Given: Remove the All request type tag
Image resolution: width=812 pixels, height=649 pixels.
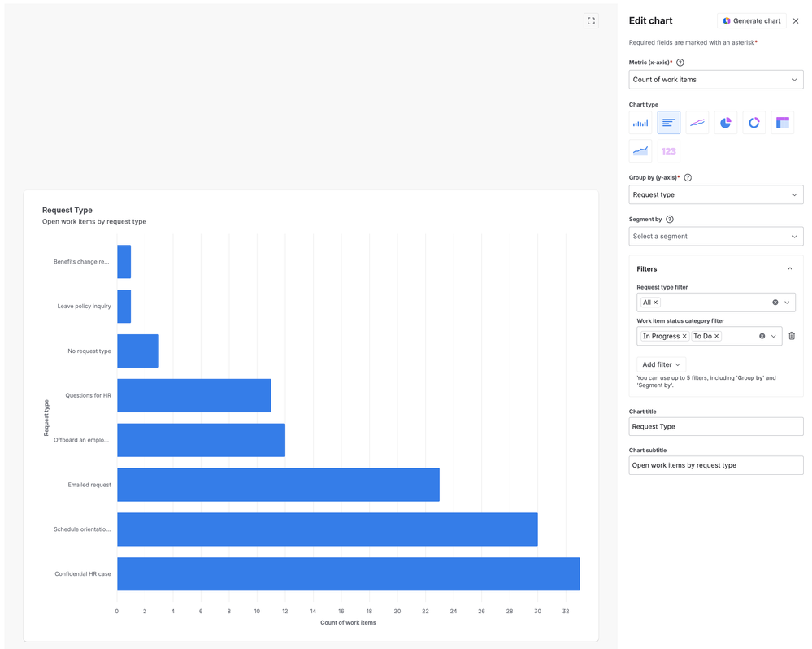Looking at the screenshot, I should [x=656, y=303].
